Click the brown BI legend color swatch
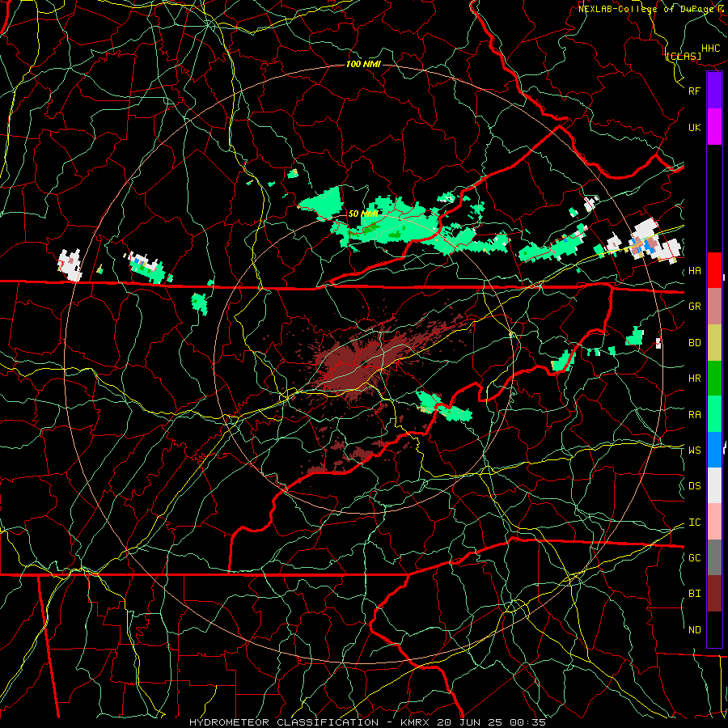The image size is (728, 728). click(714, 594)
